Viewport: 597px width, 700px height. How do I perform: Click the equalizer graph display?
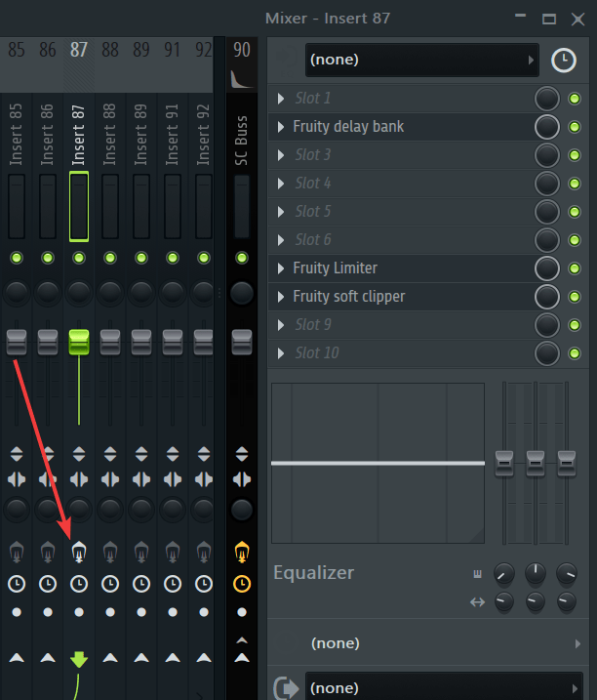pos(378,463)
